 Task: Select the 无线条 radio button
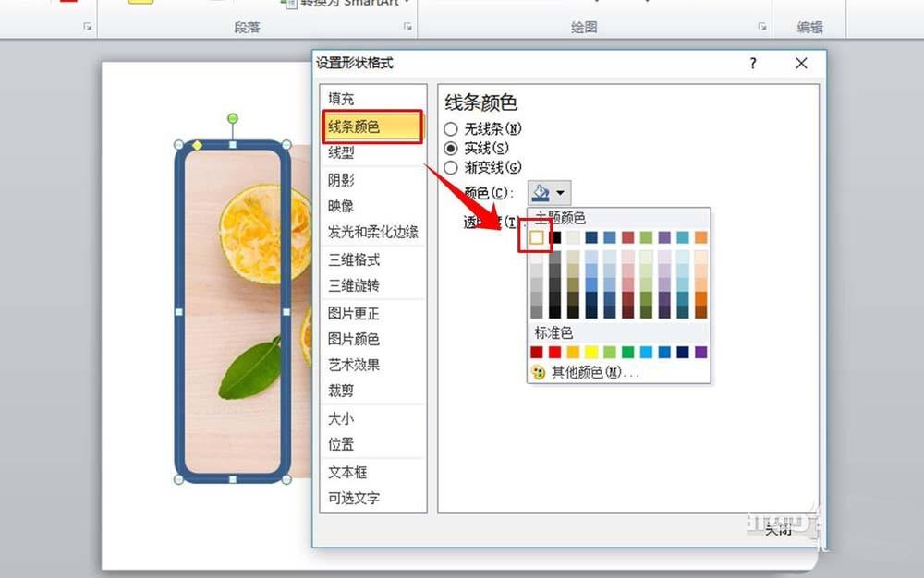click(x=452, y=129)
